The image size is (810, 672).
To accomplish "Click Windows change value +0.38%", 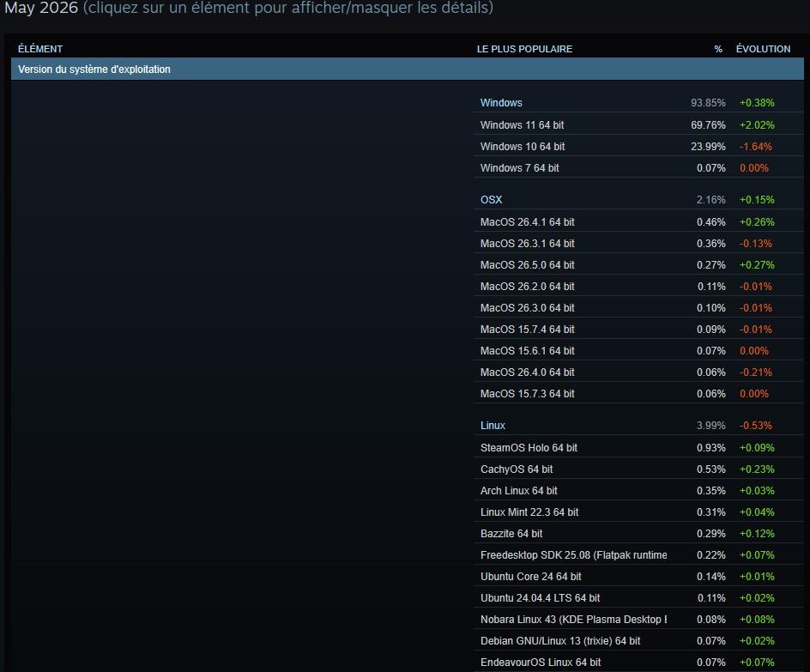I will point(757,103).
